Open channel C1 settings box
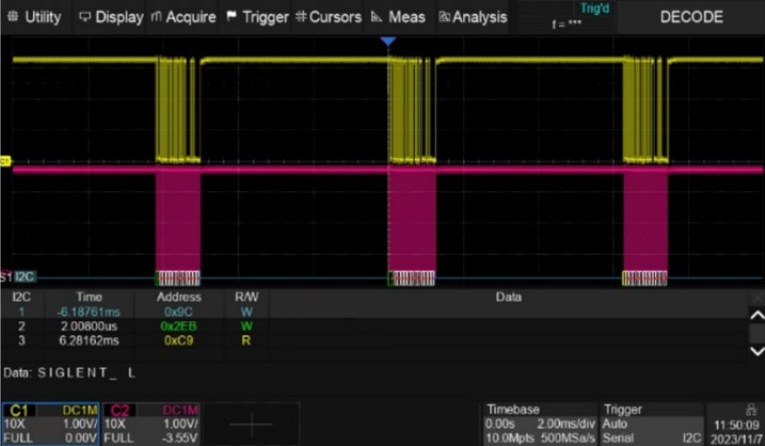 (x=51, y=424)
